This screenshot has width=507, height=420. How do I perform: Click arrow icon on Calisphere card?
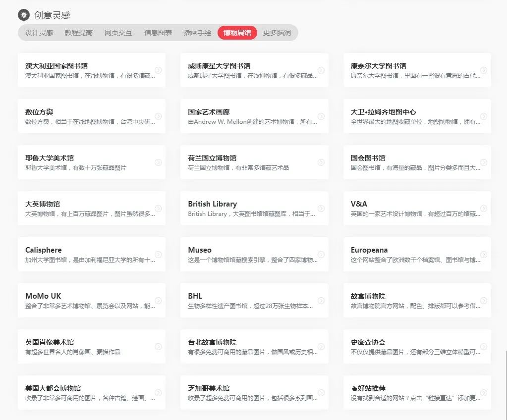click(158, 254)
